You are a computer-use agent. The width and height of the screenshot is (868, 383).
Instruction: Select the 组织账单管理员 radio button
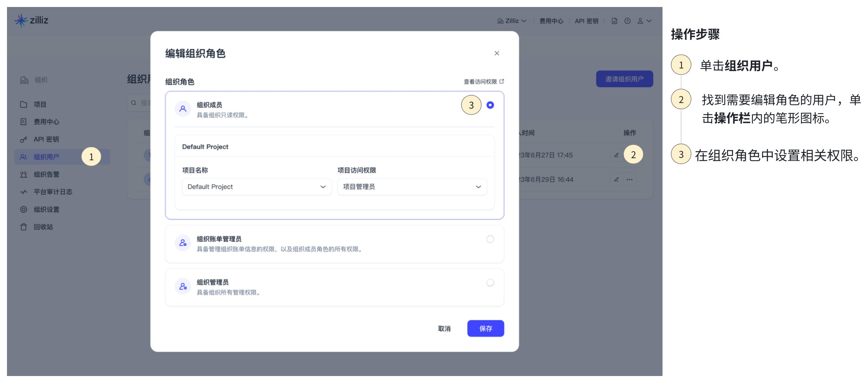point(490,239)
